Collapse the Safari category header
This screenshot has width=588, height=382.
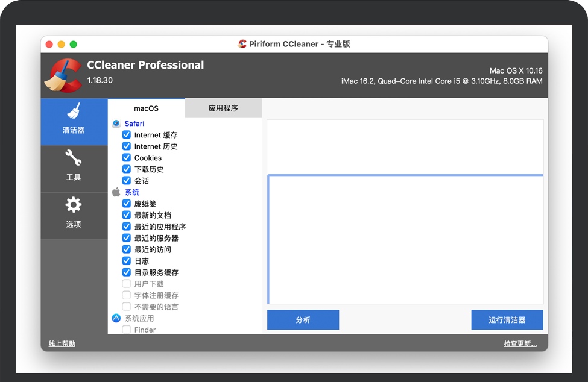pos(134,124)
